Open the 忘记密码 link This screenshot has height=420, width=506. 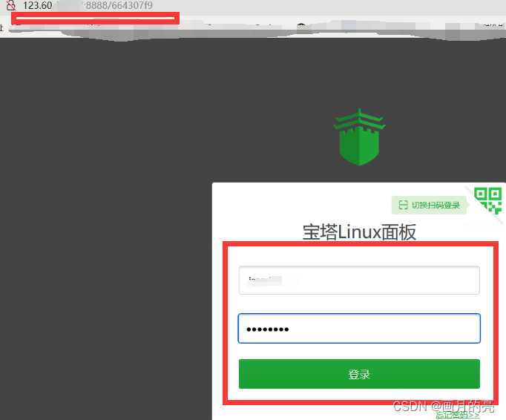458,415
